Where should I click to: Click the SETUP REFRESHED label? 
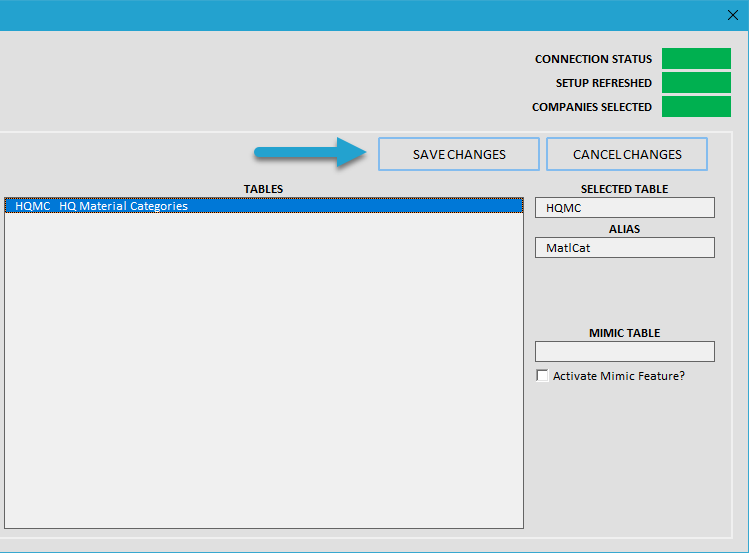[x=604, y=83]
